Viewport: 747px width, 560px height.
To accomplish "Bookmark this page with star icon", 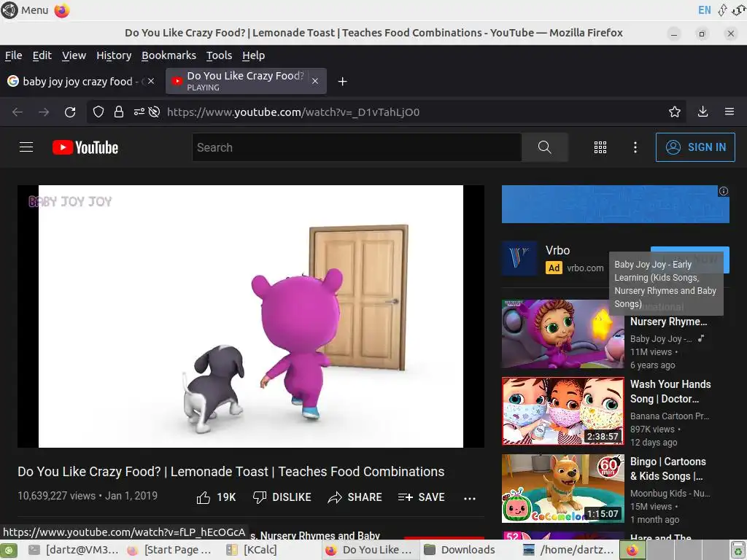I will (x=675, y=112).
